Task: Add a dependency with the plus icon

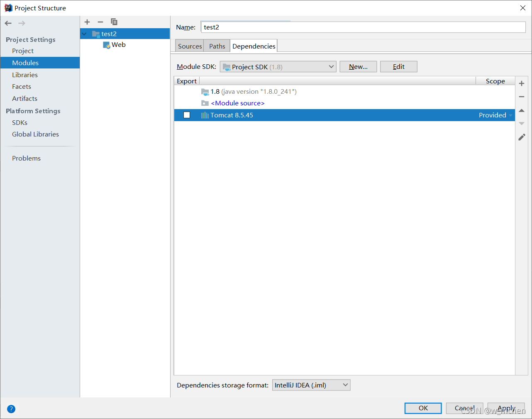Action: click(522, 83)
